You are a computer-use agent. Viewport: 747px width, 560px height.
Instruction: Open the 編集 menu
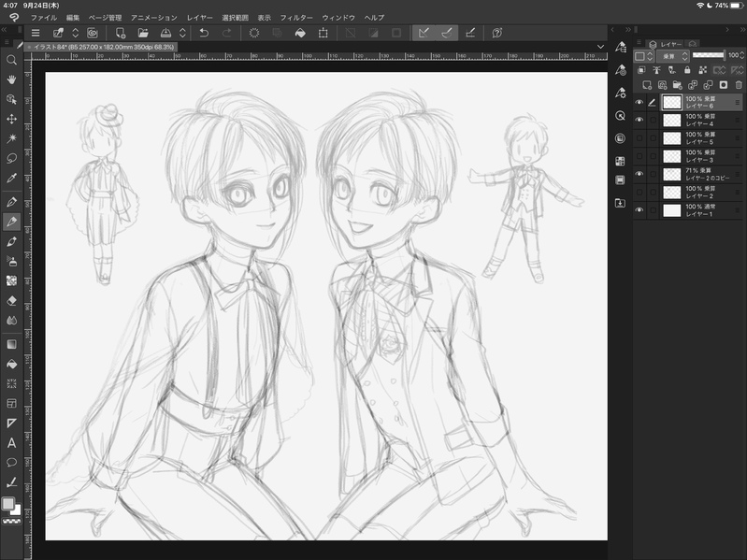73,18
